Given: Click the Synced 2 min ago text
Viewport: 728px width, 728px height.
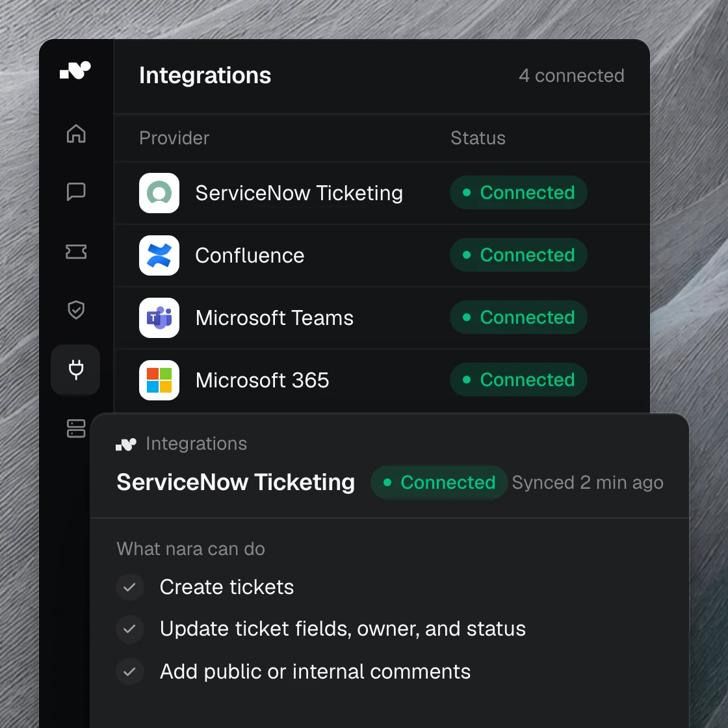Looking at the screenshot, I should click(x=588, y=482).
